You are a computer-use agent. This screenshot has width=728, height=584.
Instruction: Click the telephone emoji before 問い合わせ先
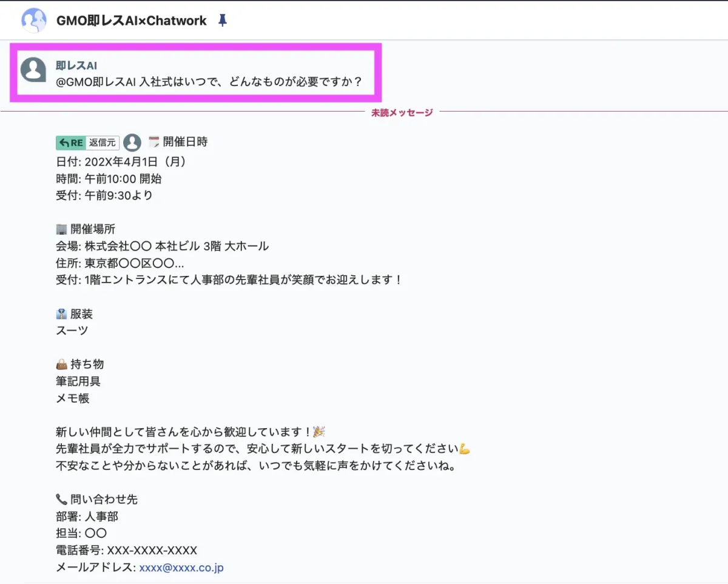click(x=61, y=500)
